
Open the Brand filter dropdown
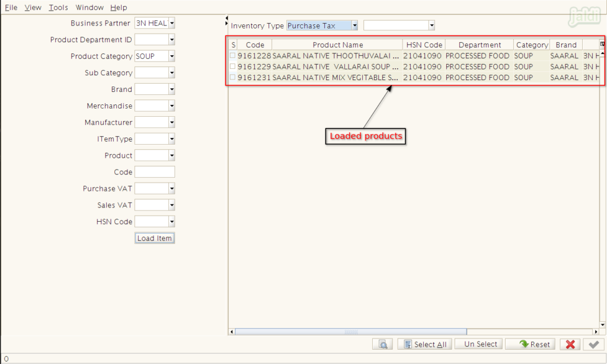click(172, 90)
